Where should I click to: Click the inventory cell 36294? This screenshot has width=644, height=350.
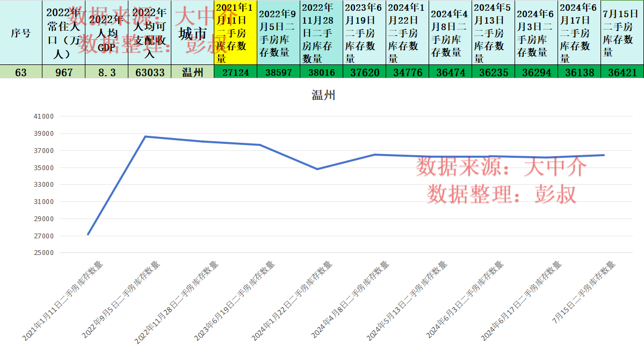click(x=536, y=72)
